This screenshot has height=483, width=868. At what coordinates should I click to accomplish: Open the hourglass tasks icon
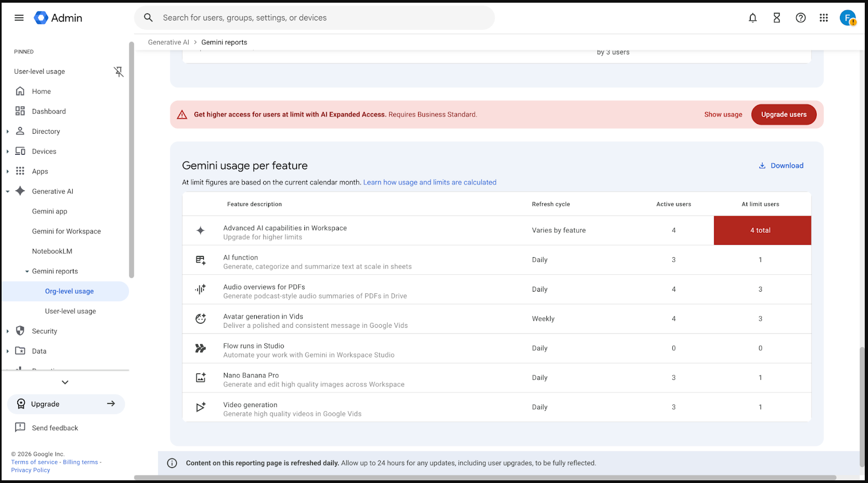777,18
